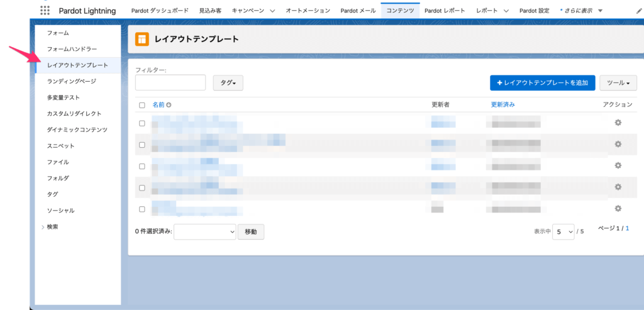Open gear action menu for third row
This screenshot has height=310, width=644.
[618, 165]
